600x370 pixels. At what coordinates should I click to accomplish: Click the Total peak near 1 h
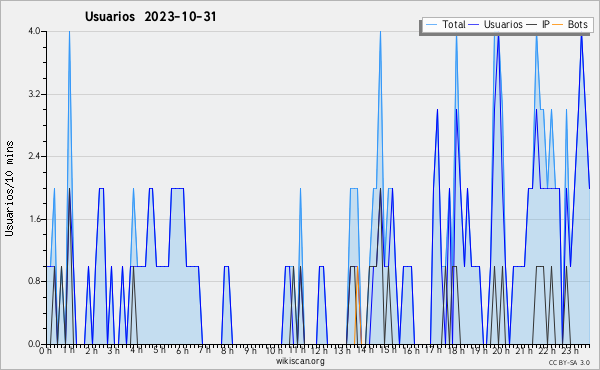[69, 33]
